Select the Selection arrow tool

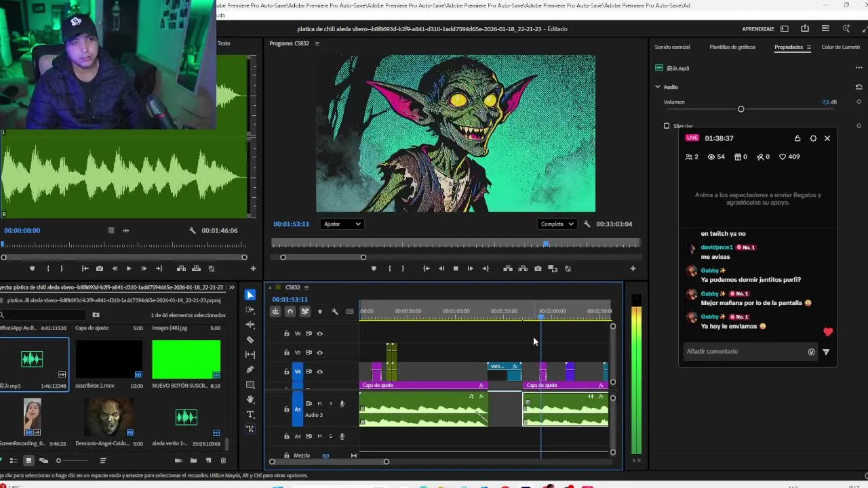250,295
